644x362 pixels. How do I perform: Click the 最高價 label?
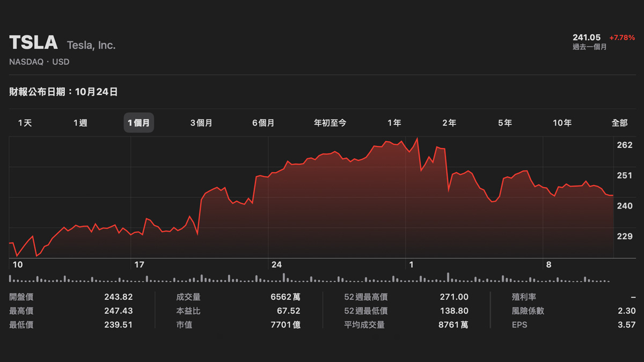pos(21,311)
